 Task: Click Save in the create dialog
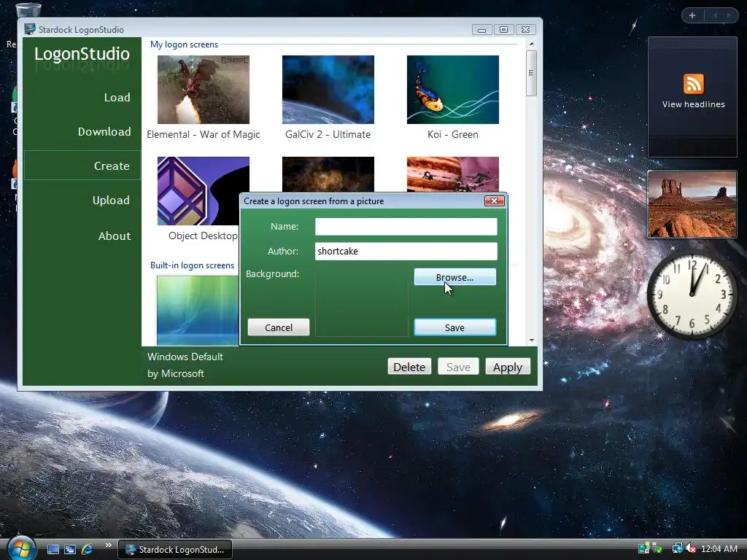(x=455, y=327)
